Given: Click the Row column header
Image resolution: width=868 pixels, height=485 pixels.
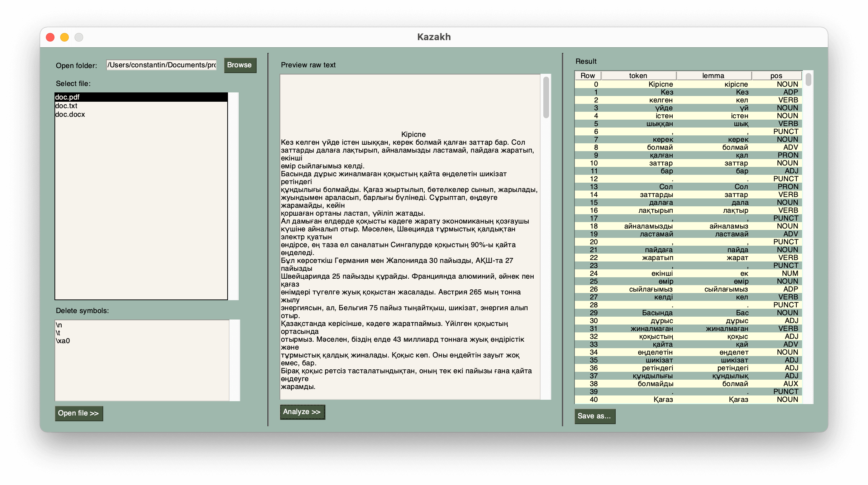Looking at the screenshot, I should point(588,76).
